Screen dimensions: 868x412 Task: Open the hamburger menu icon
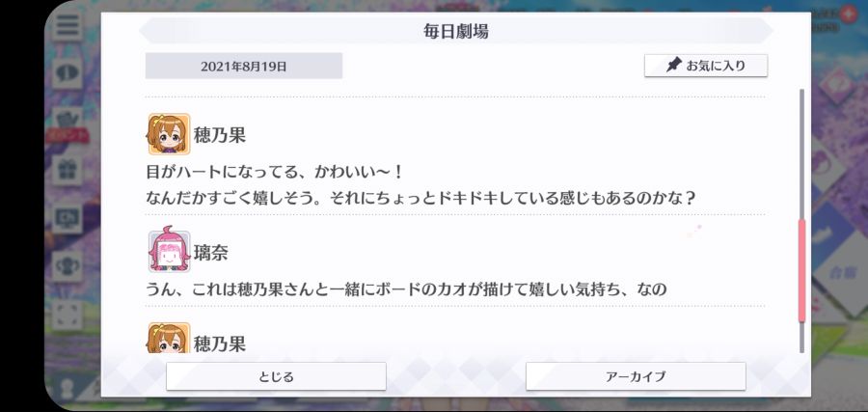click(67, 24)
